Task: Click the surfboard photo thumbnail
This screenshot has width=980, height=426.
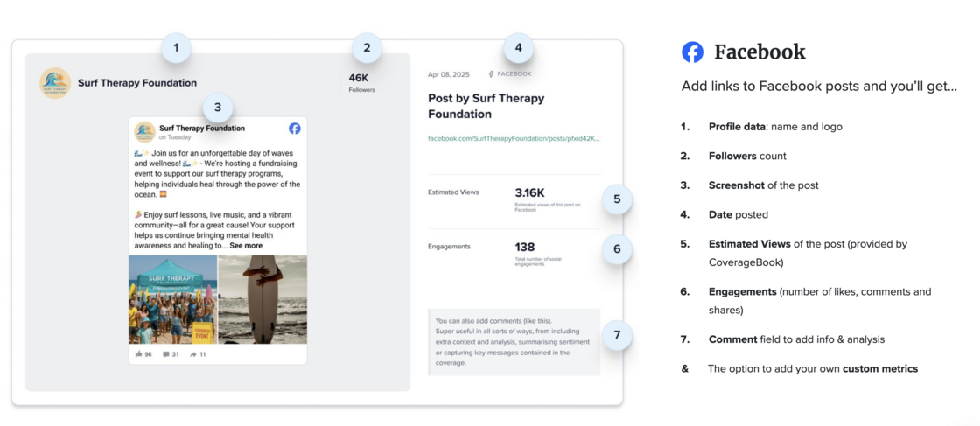Action: 262,299
